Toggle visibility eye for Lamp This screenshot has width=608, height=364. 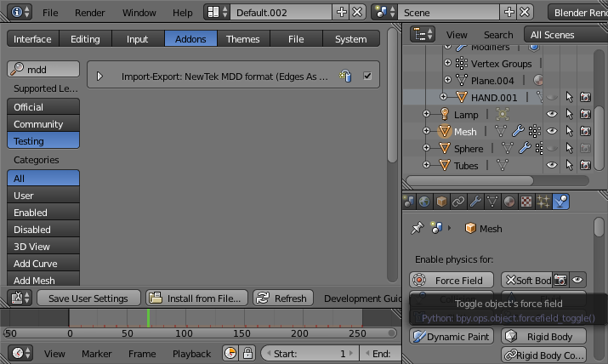pyautogui.click(x=552, y=114)
